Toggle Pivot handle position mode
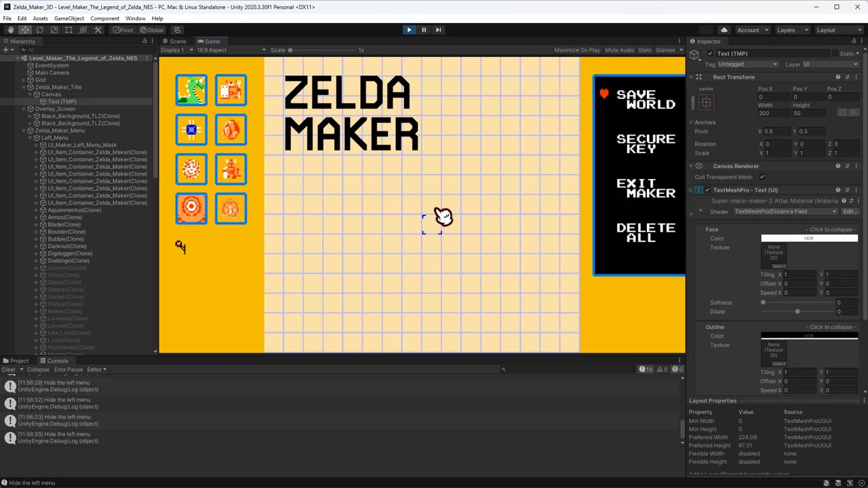The width and height of the screenshot is (868, 488). (123, 30)
